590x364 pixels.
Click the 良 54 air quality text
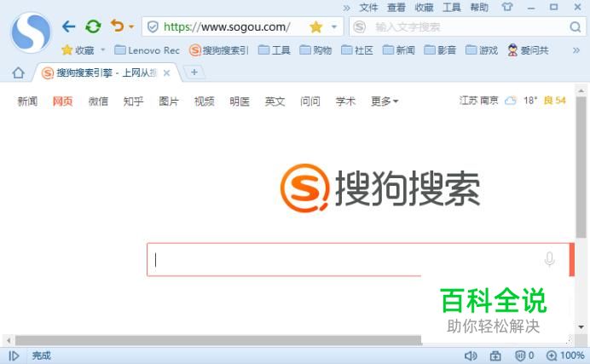click(x=555, y=101)
